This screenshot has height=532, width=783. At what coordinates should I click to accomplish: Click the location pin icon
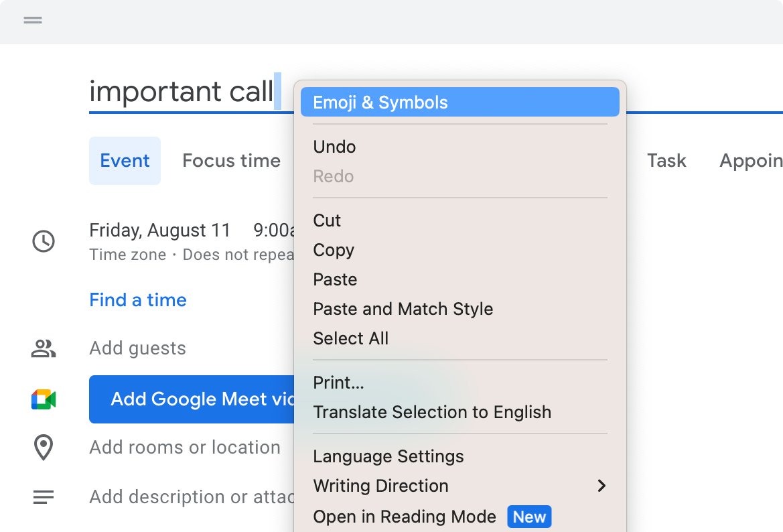(44, 448)
